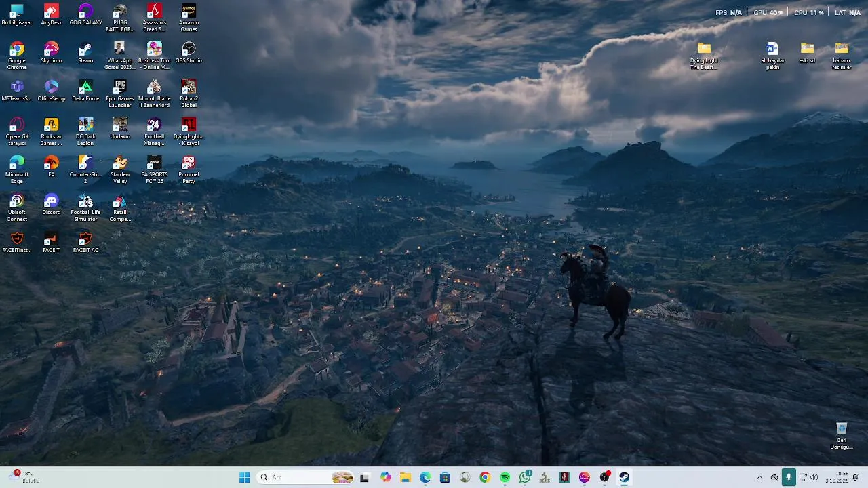868x488 pixels.
Task: Select the FACEITInstaller desktop icon
Action: (17, 243)
